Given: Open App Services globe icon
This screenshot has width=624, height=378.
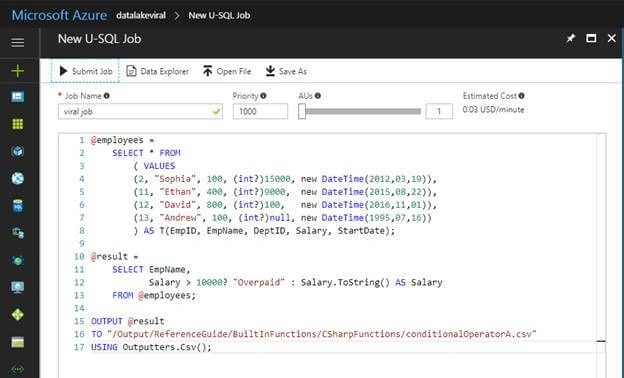Looking at the screenshot, I should [18, 179].
